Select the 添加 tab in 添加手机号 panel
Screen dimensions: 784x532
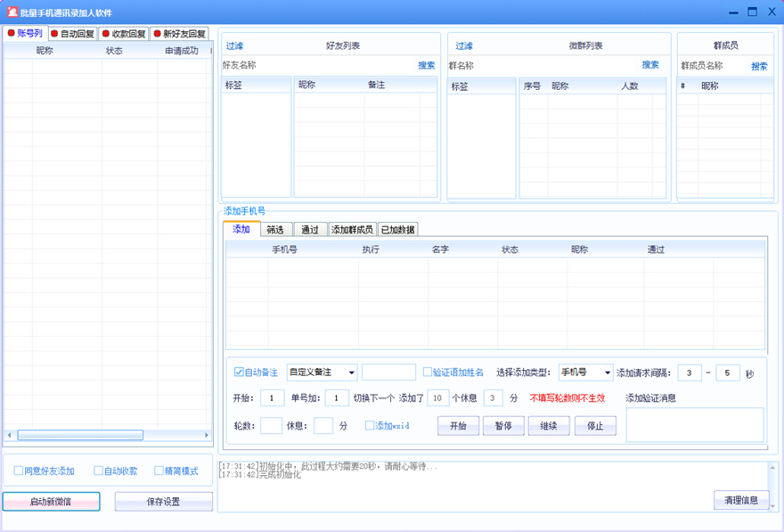(241, 229)
